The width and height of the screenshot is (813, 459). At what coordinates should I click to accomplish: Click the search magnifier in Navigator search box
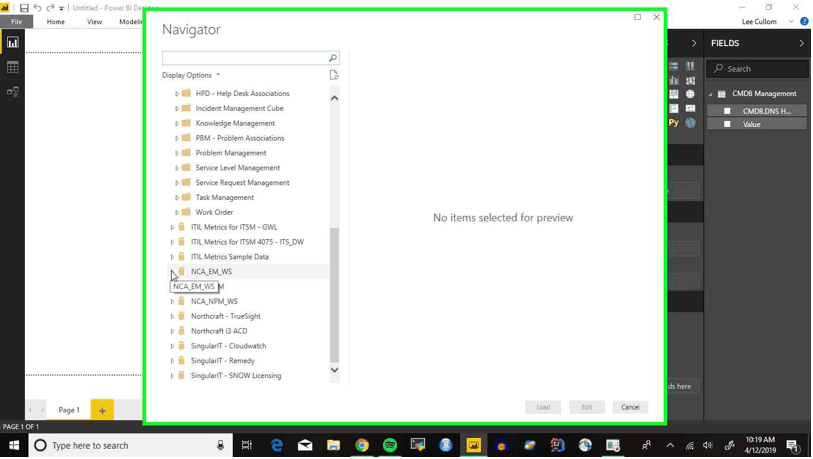point(333,58)
